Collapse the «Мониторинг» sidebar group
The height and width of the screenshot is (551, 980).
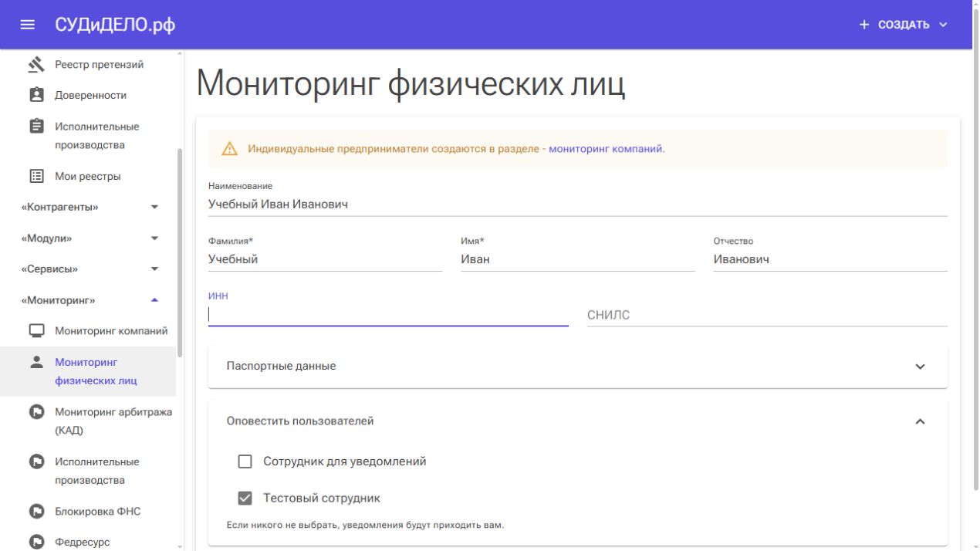coord(154,300)
